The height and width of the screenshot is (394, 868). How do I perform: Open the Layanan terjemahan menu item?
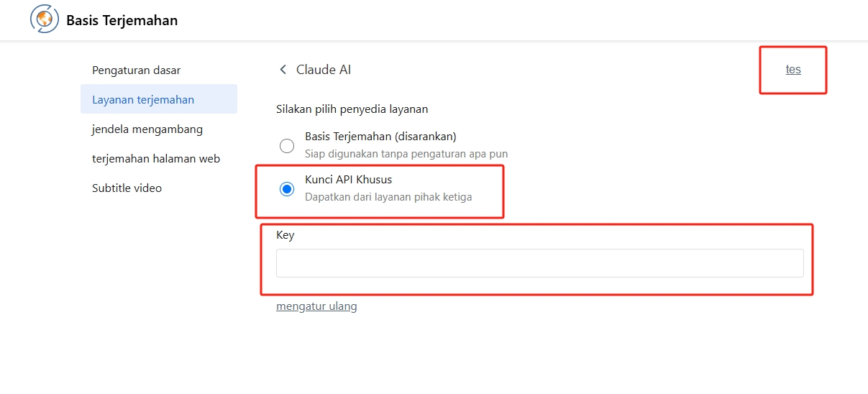tap(159, 99)
